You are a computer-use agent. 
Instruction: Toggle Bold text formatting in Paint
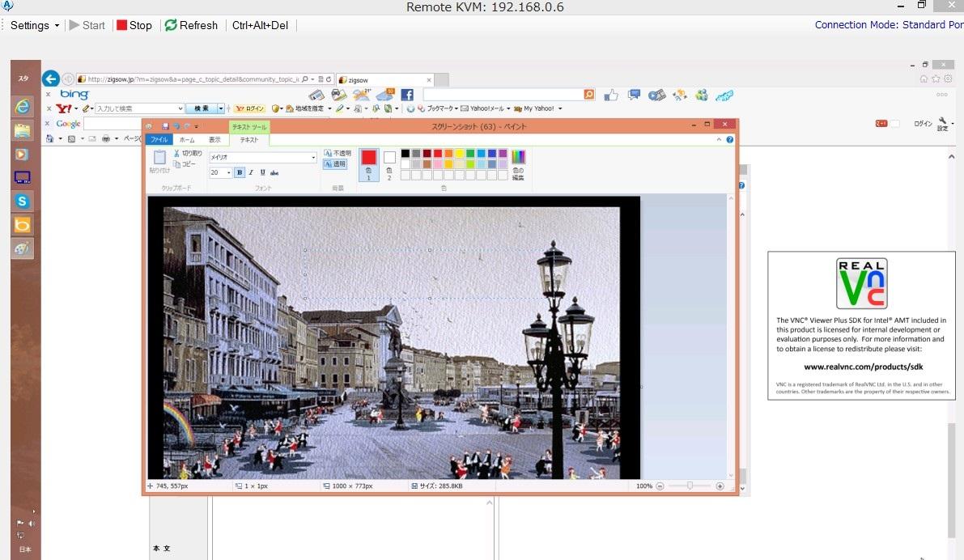240,172
